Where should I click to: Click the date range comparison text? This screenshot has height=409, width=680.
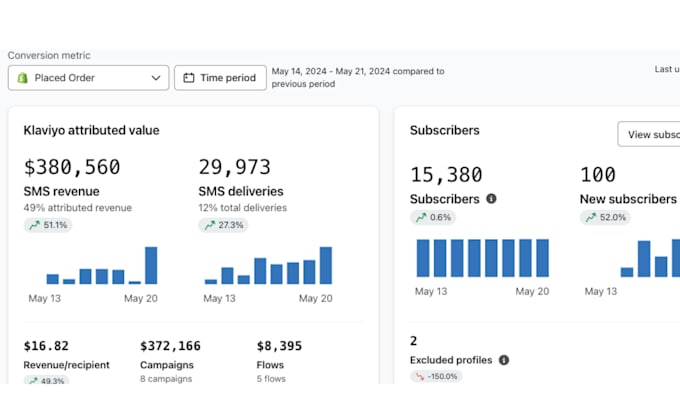point(358,78)
